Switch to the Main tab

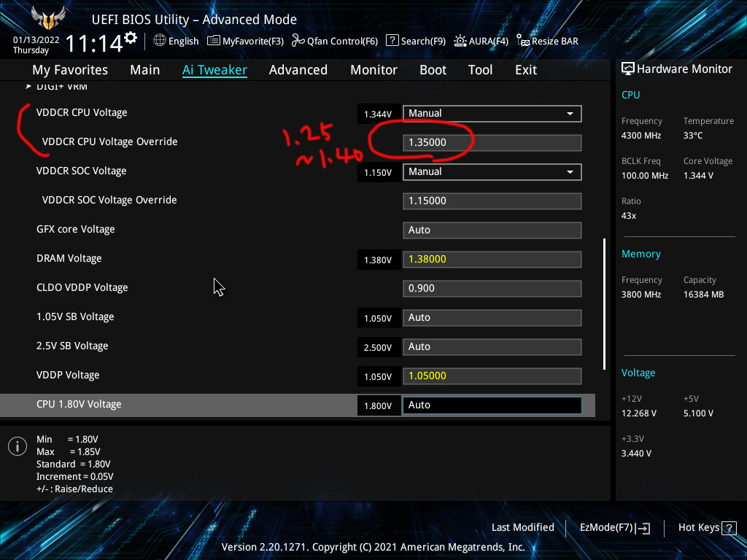pos(145,70)
